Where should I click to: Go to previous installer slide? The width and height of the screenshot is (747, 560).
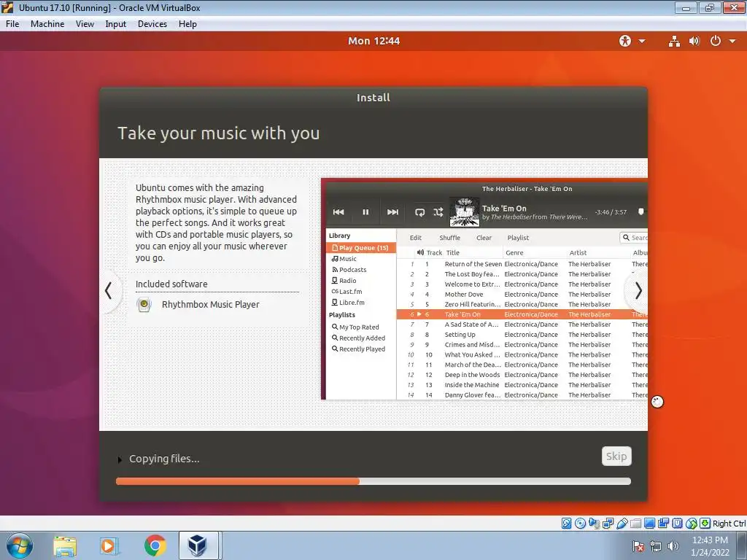[109, 290]
